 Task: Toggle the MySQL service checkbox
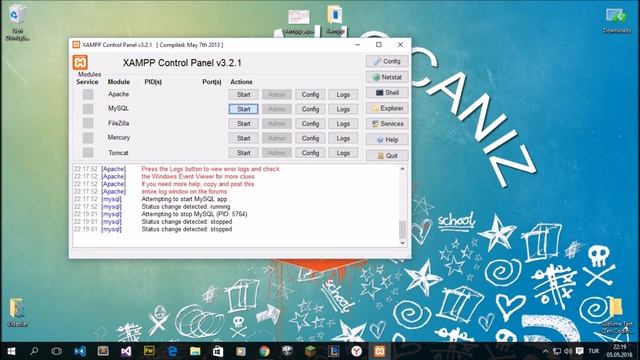(x=88, y=109)
